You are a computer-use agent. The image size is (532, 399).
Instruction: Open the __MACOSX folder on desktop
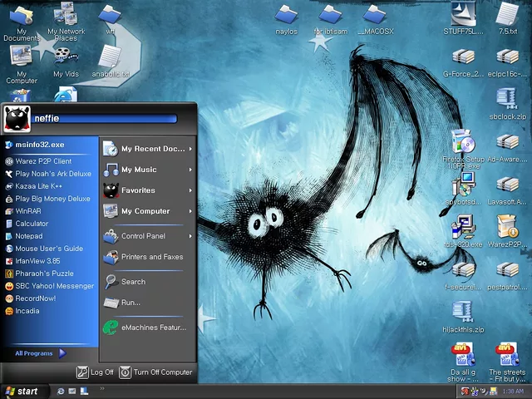[375, 15]
